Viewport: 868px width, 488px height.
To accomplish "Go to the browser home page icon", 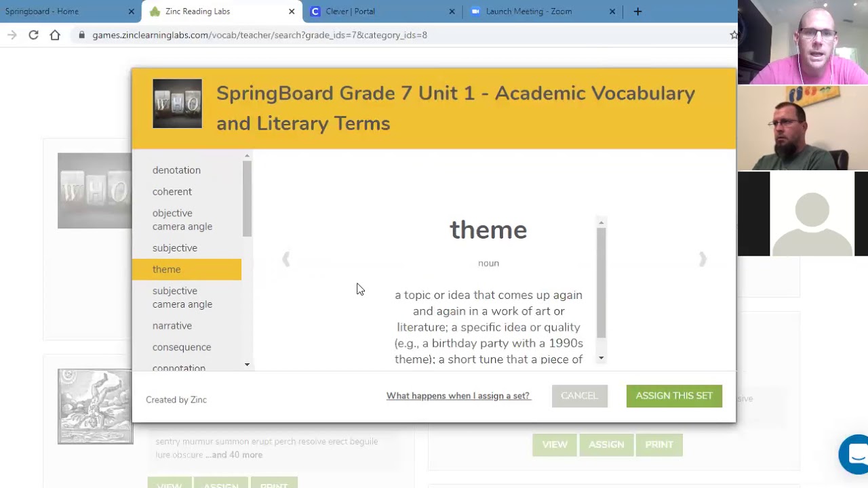I will (55, 35).
